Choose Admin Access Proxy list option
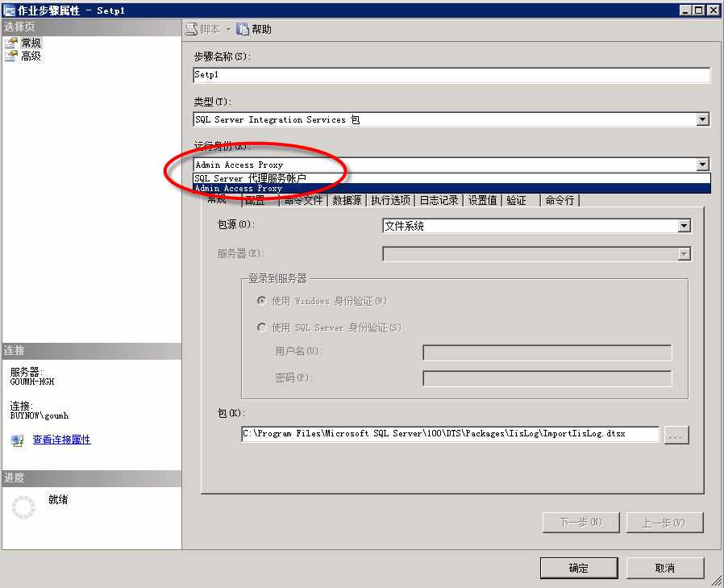Screen dimensions: 724x588 click(451, 189)
